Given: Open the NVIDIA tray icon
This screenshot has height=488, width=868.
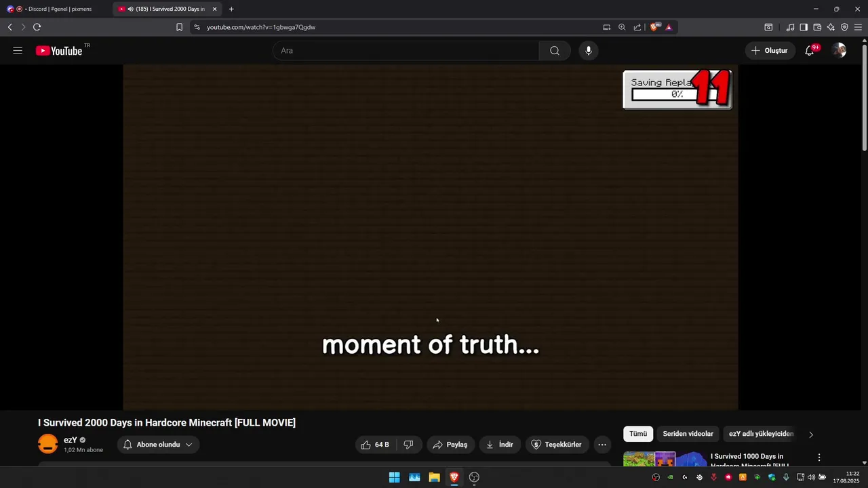Looking at the screenshot, I should pos(670,477).
